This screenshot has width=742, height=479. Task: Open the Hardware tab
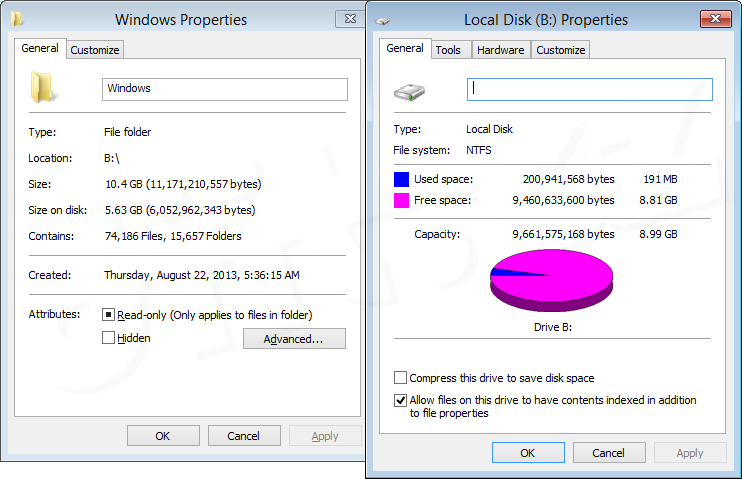[501, 50]
